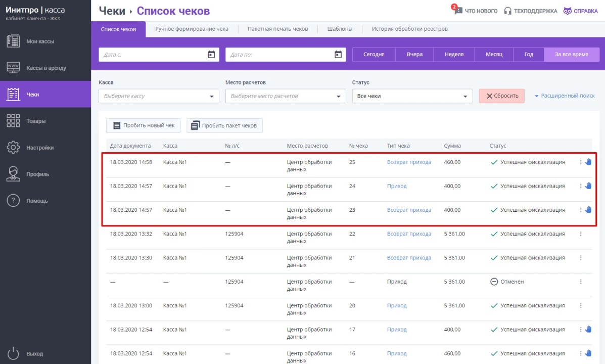Image resolution: width=605 pixels, height=364 pixels.
Task: Open Возврат прихода link for receipt №22
Action: [x=409, y=234]
